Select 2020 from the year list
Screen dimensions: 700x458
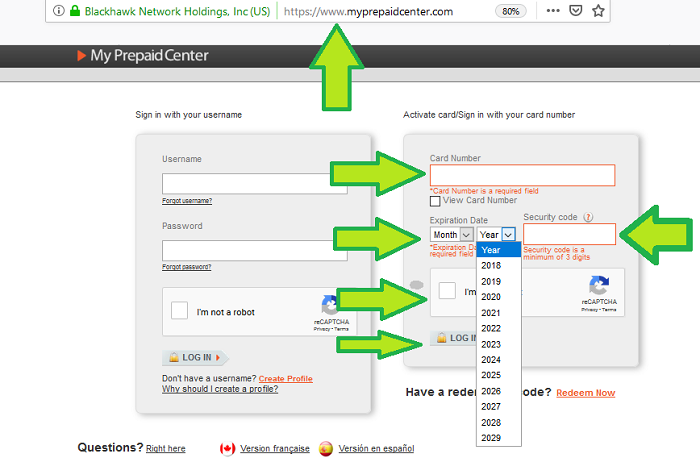click(499, 297)
